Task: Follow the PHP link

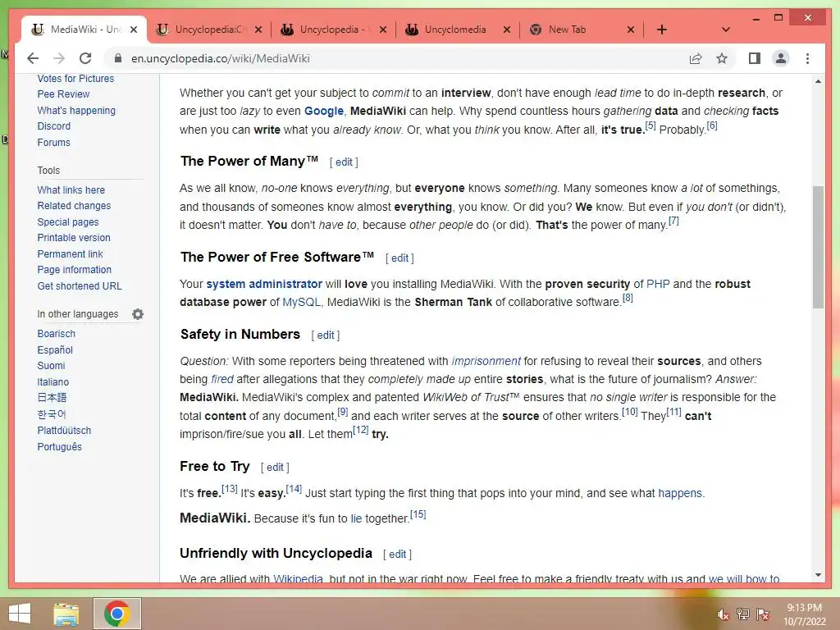Action: point(658,284)
